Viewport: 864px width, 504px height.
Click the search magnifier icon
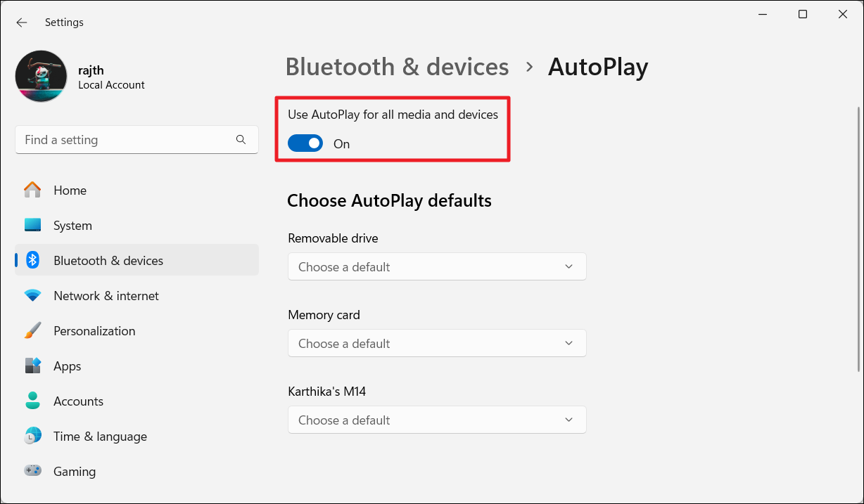point(241,140)
